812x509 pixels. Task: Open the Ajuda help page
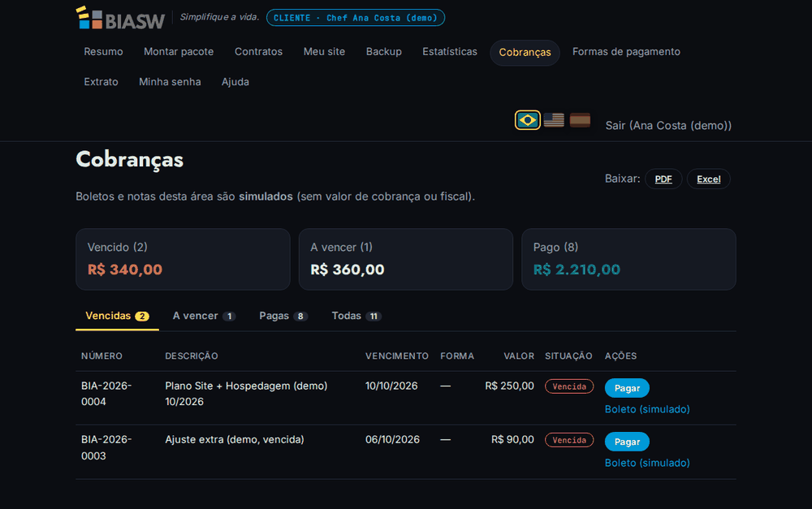tap(235, 82)
